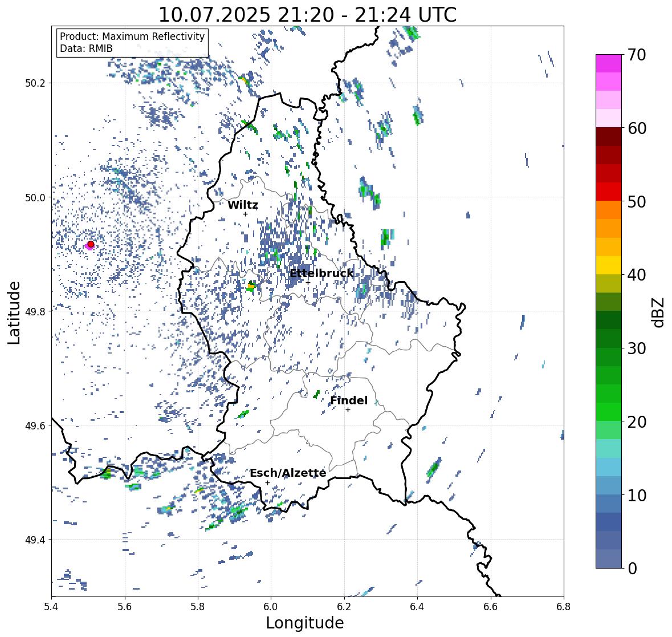
Task: Click the 'Longitude' axis label
Action: tap(305, 623)
